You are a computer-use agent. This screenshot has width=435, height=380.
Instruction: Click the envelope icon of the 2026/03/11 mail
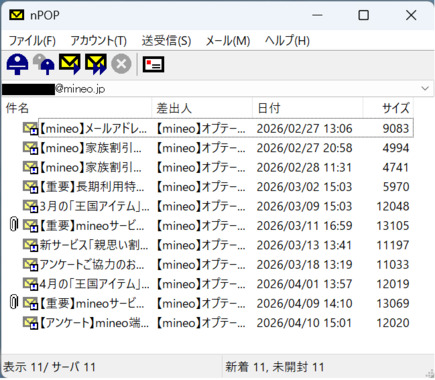30,226
